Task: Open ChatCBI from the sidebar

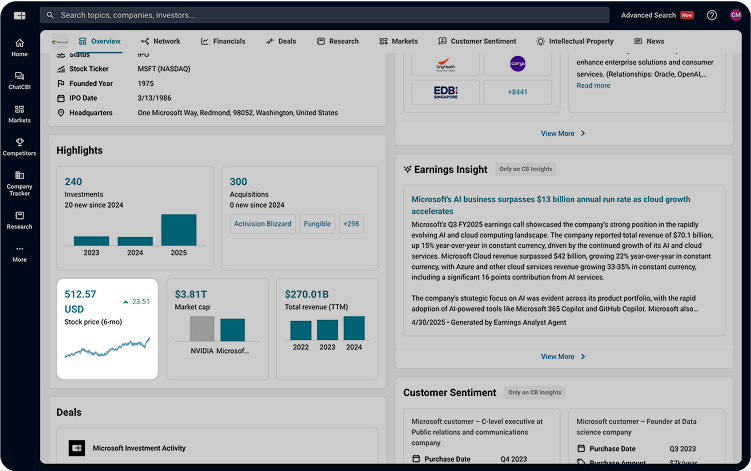Action: (19, 81)
